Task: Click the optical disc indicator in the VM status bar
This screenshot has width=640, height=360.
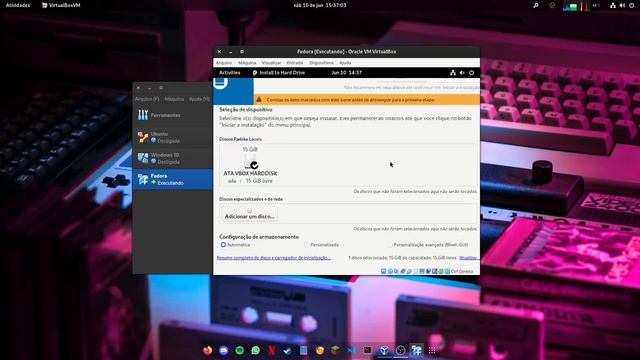Action: point(390,271)
